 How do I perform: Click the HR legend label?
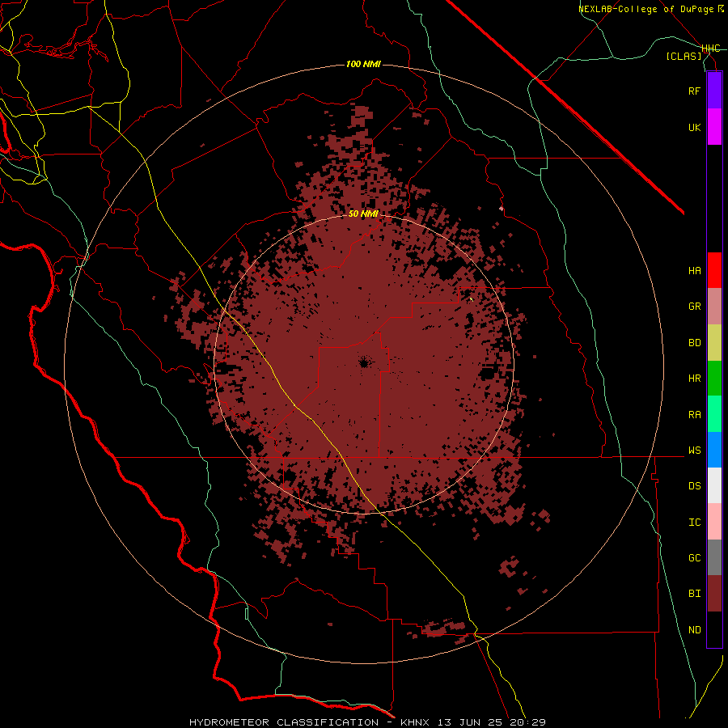[694, 379]
